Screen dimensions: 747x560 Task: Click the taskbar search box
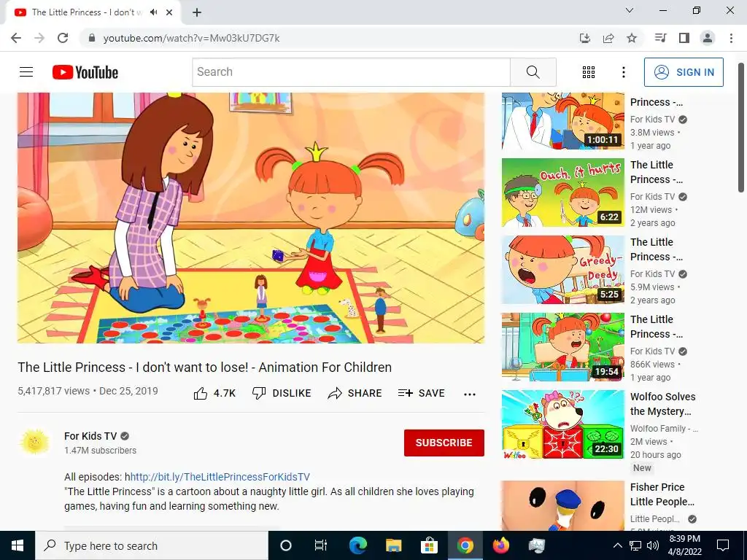point(152,545)
